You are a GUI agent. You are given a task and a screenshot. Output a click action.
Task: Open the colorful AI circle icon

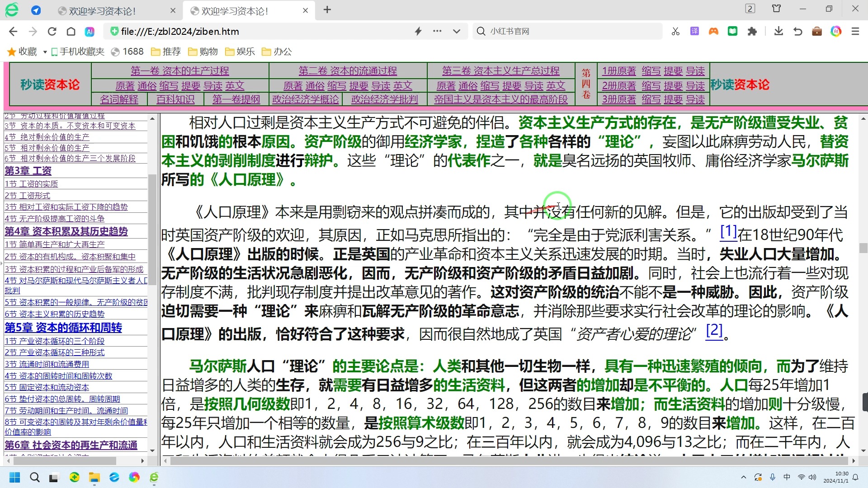click(836, 31)
